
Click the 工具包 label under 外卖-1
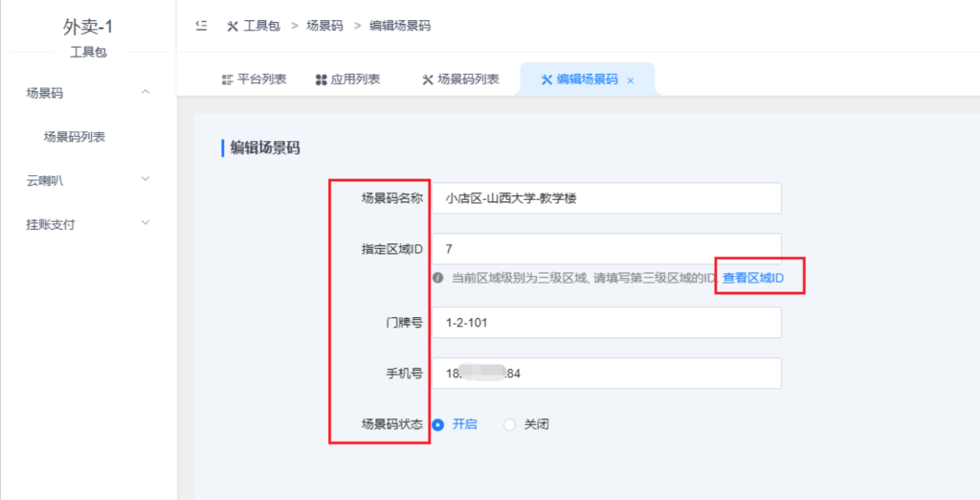pos(88,53)
